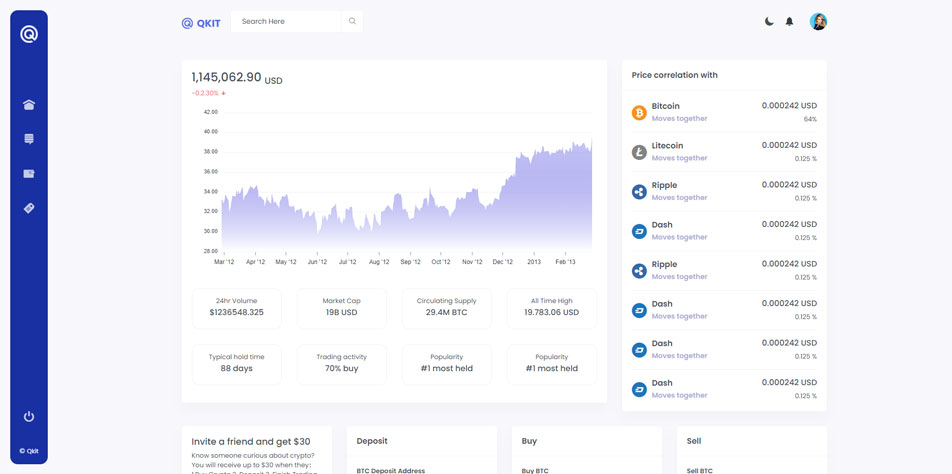Select the Litecoin correlation row
Image resolution: width=952 pixels, height=474 pixels.
[x=724, y=152]
